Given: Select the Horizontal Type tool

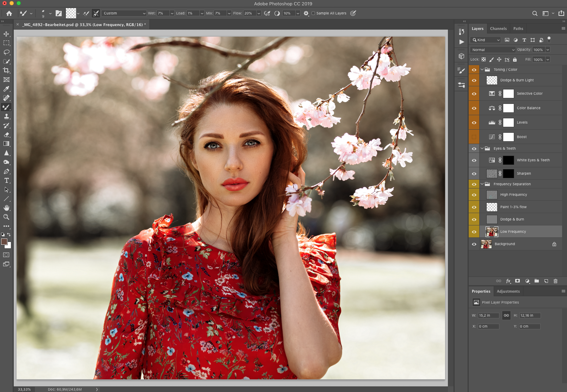Looking at the screenshot, I should coord(6,180).
